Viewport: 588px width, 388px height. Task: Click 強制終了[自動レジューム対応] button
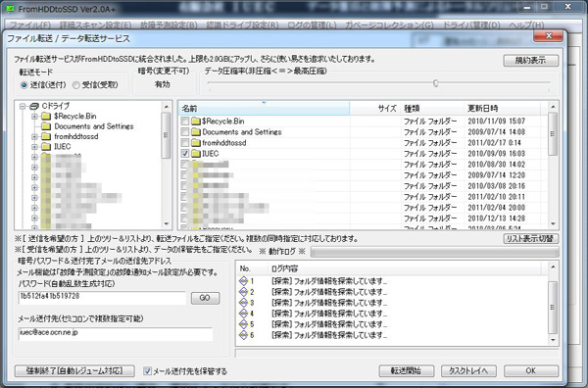tap(74, 371)
